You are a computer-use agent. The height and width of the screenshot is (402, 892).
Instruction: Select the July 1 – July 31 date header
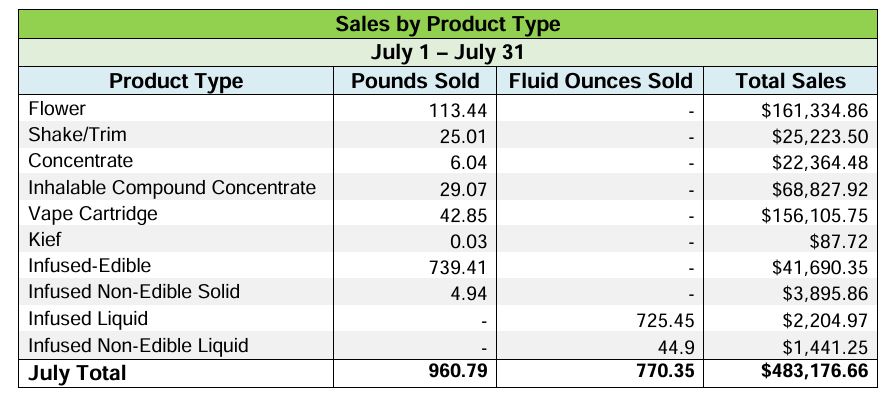[x=446, y=52]
